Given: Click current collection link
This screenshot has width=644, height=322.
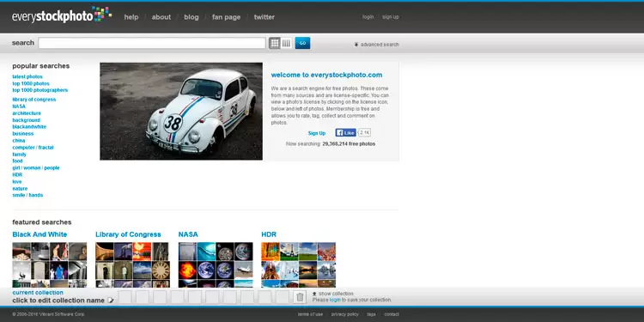Looking at the screenshot, I should [x=38, y=293].
